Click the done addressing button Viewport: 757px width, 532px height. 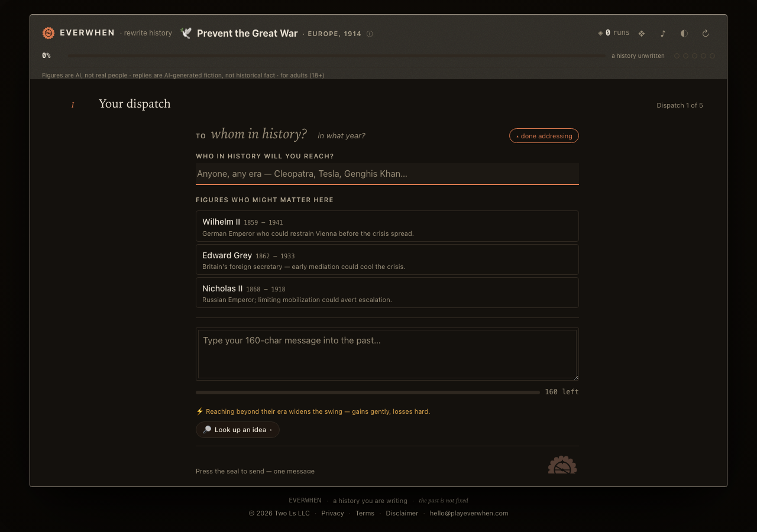[x=544, y=136]
